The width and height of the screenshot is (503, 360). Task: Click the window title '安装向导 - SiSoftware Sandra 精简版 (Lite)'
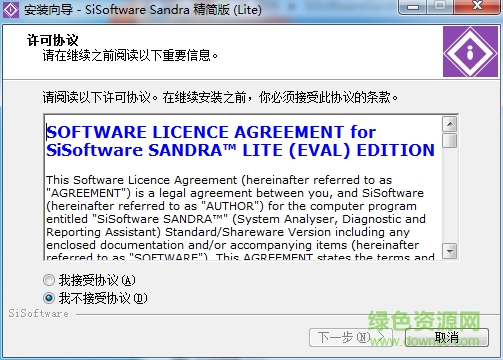point(143,10)
